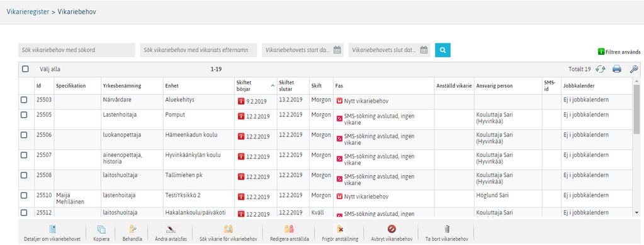The height and width of the screenshot is (245, 644).
Task: Sort by Specifikation column header
Action: click(x=71, y=86)
